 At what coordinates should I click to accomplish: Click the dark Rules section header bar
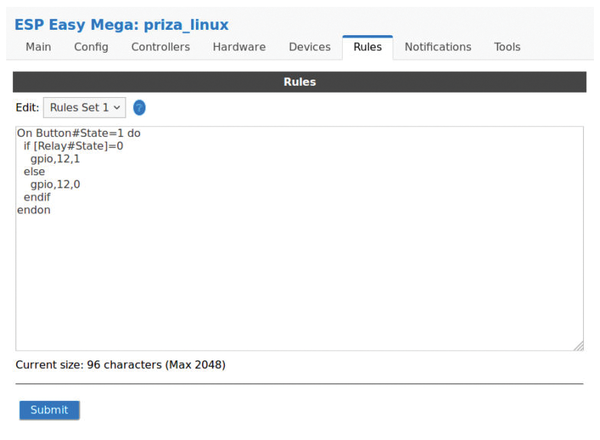299,82
